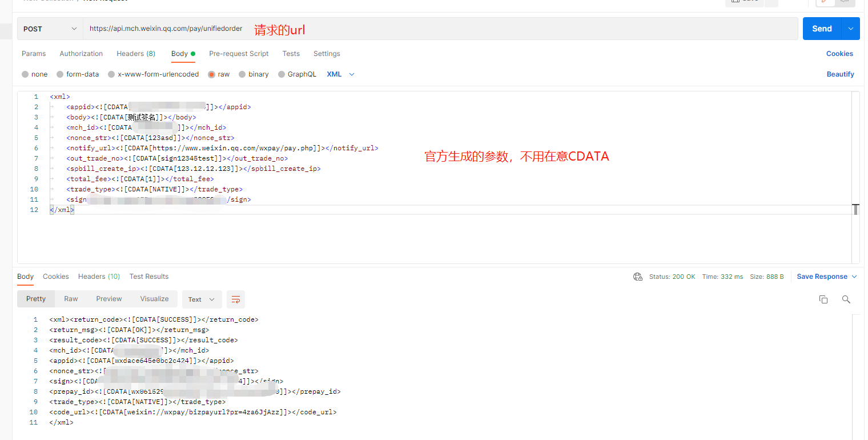The width and height of the screenshot is (868, 440).
Task: Open the Pre-request Script tab
Action: point(239,54)
